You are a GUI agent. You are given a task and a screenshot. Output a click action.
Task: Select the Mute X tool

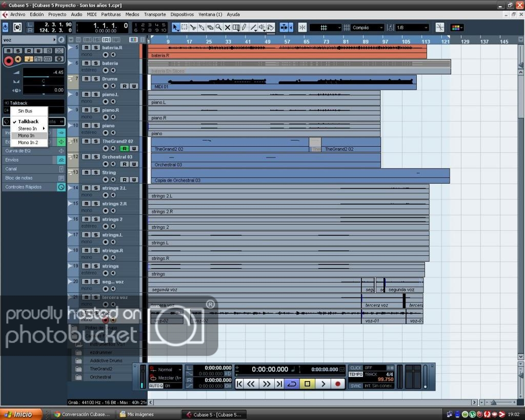228,28
